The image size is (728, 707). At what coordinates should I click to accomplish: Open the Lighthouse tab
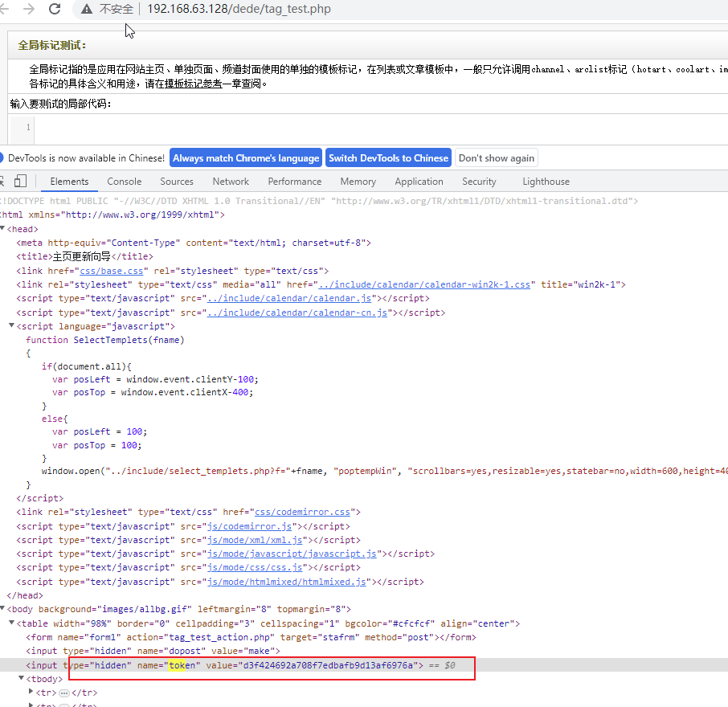[x=546, y=182]
